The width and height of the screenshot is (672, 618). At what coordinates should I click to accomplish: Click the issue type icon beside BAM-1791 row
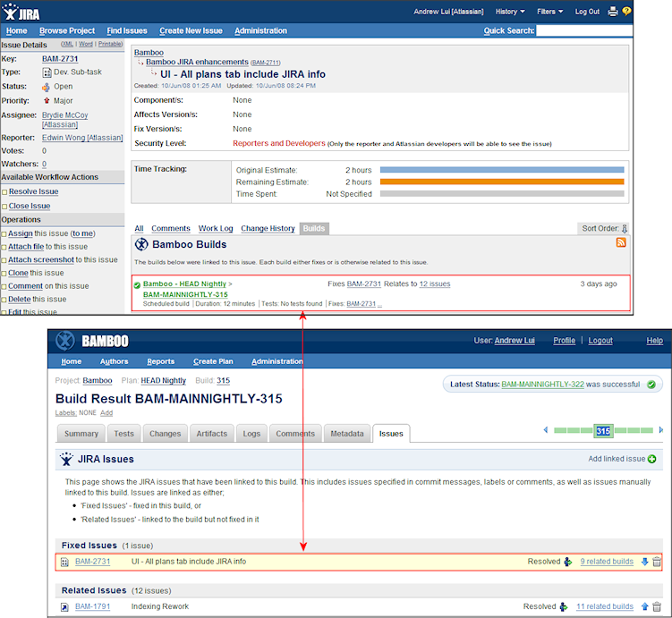point(64,607)
